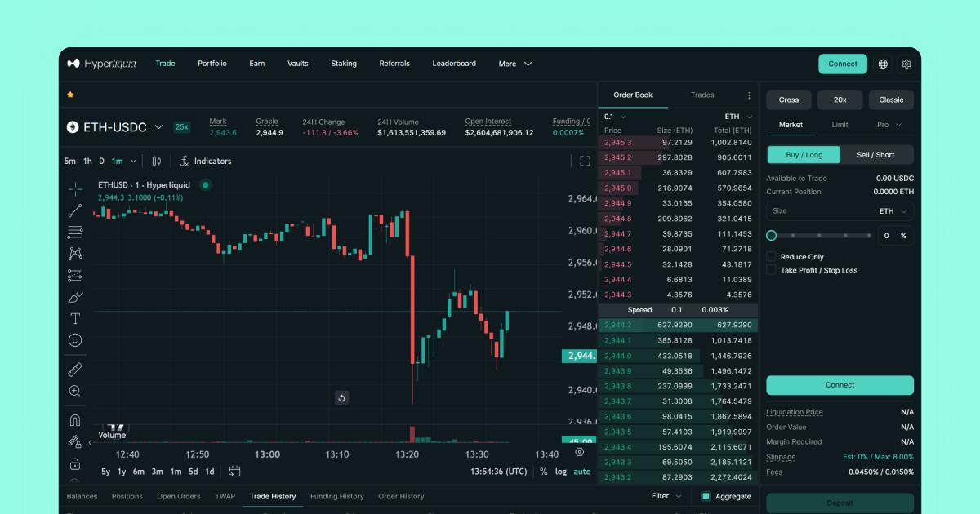
Task: Enable the Reduce Only checkbox
Action: 771,256
